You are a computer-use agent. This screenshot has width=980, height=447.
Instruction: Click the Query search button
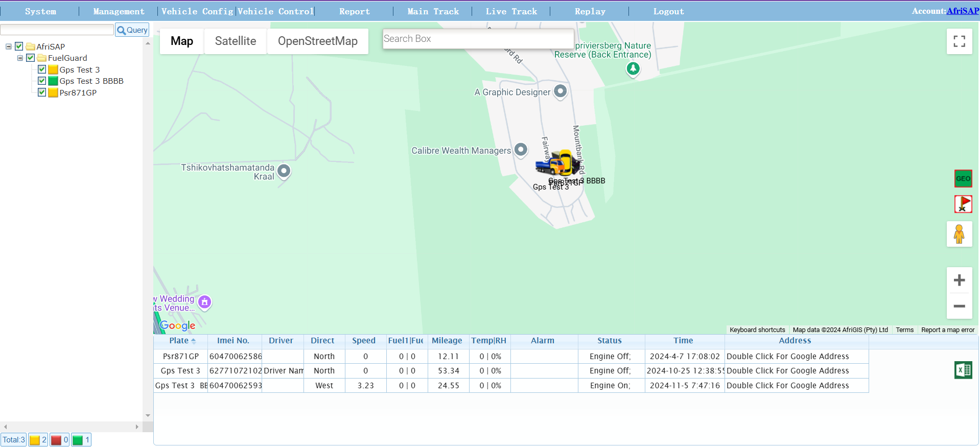[132, 30]
